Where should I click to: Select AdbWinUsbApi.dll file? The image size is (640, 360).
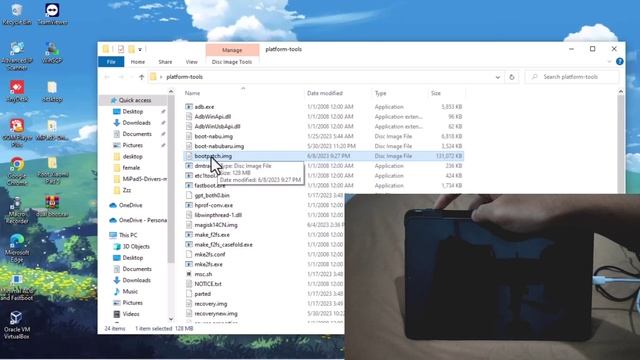[217, 126]
